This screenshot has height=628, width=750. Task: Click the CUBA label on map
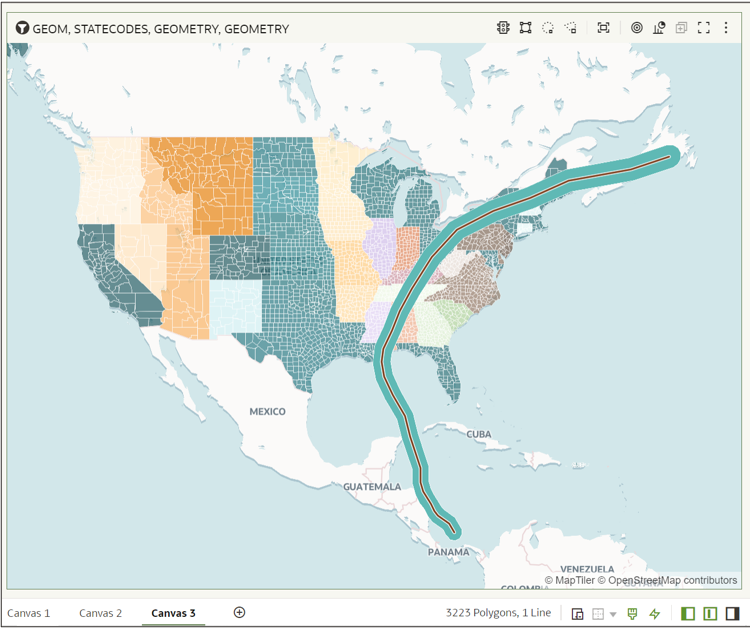click(479, 434)
